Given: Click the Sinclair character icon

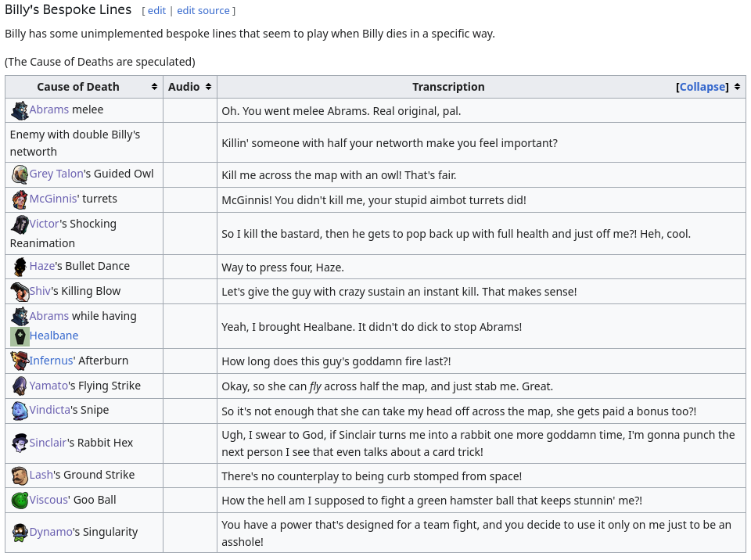Looking at the screenshot, I should [x=20, y=443].
